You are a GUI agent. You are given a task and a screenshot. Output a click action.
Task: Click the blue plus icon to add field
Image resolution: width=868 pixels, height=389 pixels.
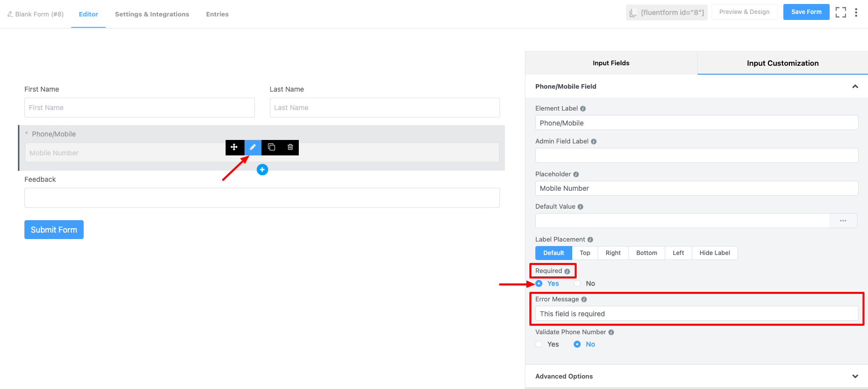[x=262, y=170]
